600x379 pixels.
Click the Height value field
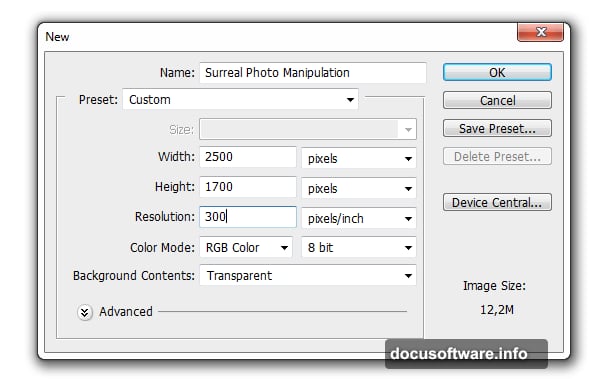tap(248, 187)
